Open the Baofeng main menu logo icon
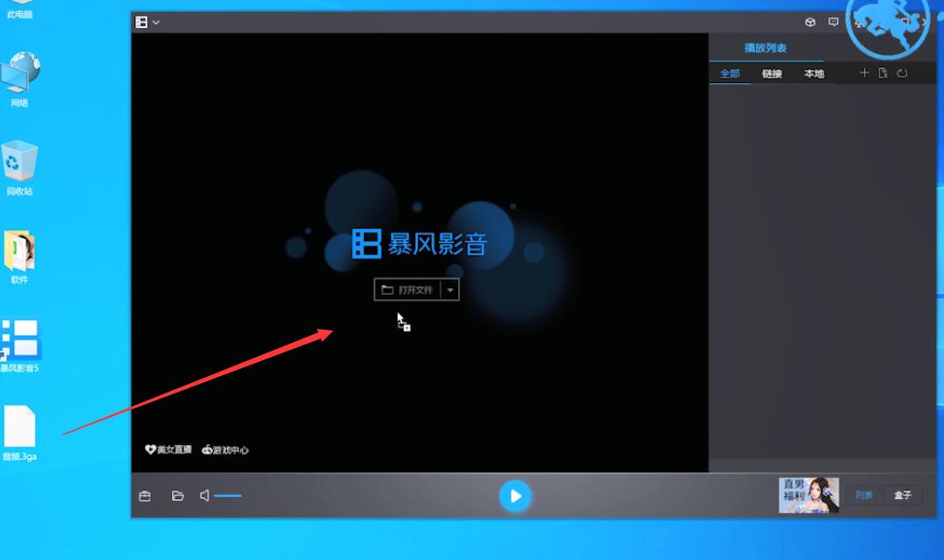Viewport: 944px width, 560px height. 141,23
